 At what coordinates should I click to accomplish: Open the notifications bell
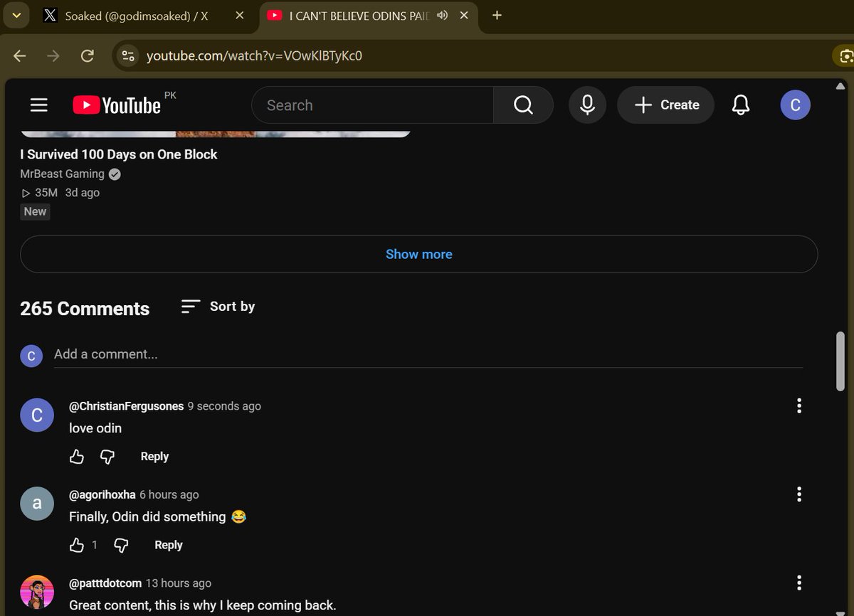click(x=741, y=105)
